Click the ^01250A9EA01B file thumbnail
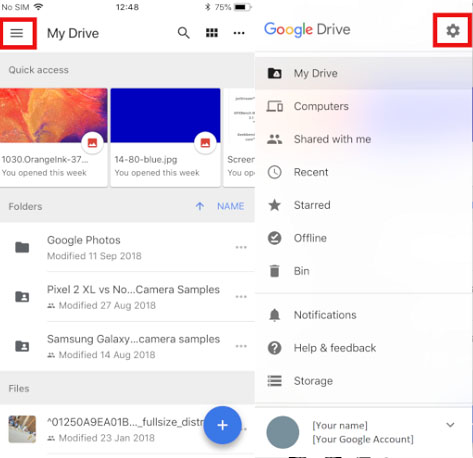Image resolution: width=473 pixels, height=458 pixels. (x=22, y=429)
